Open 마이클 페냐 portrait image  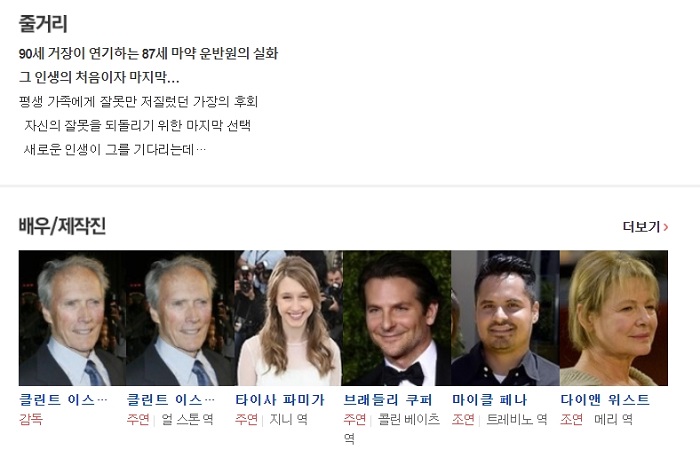click(505, 318)
